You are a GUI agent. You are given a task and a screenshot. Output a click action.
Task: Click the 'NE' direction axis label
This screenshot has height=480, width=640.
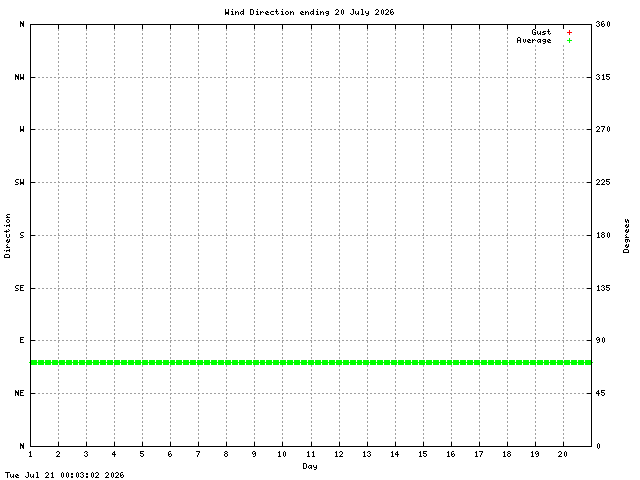tap(19, 393)
